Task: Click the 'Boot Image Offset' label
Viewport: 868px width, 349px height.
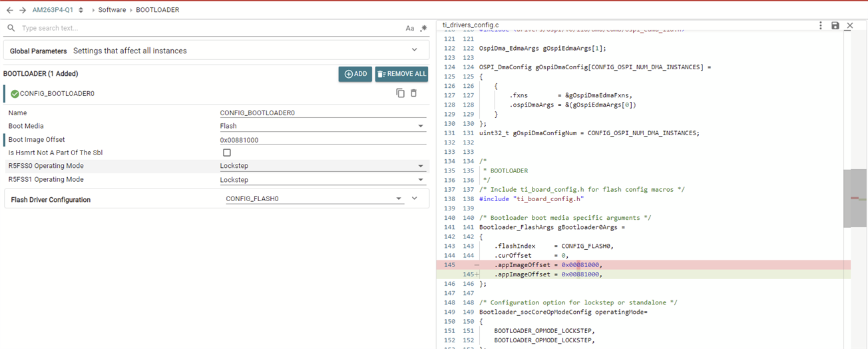Action: (37, 140)
